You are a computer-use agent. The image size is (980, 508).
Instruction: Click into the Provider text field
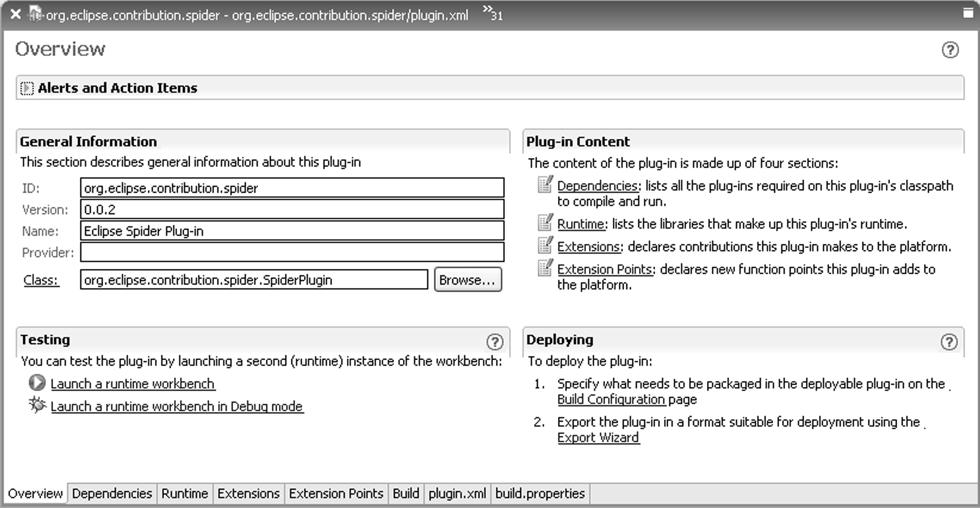click(x=292, y=252)
